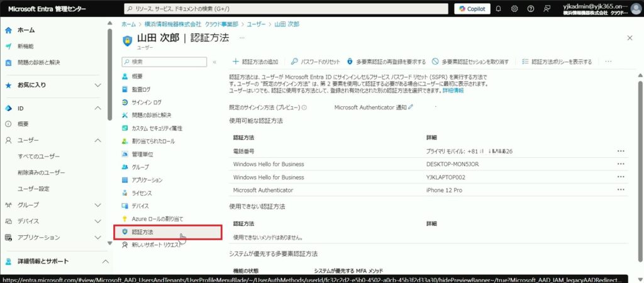Select 認証方法 in user menu
This screenshot has width=644, height=283.
168,232
